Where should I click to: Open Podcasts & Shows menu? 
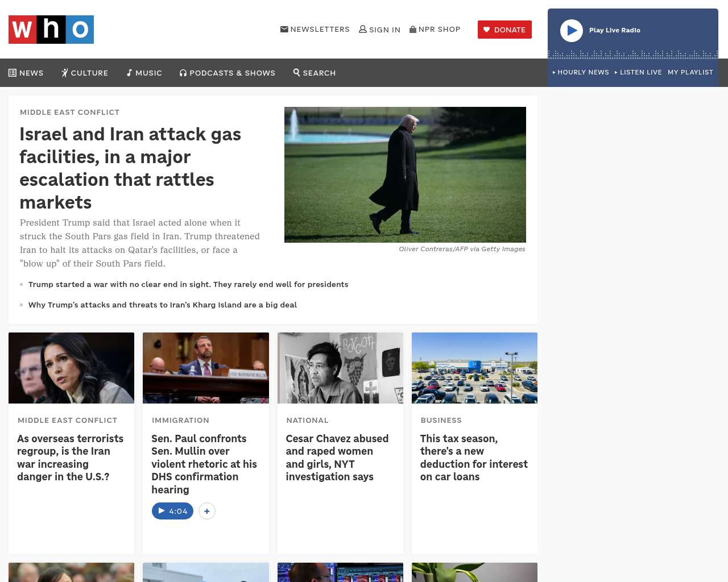click(227, 73)
